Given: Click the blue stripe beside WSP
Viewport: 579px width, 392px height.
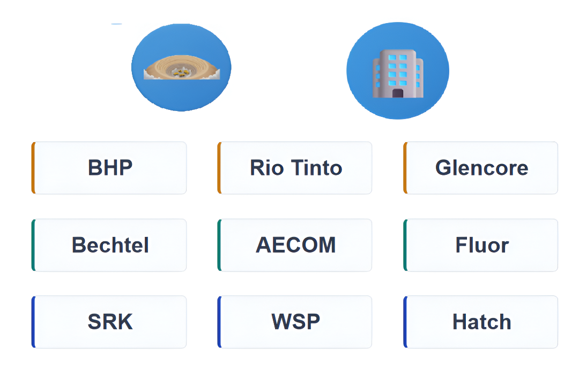Looking at the screenshot, I should point(219,322).
